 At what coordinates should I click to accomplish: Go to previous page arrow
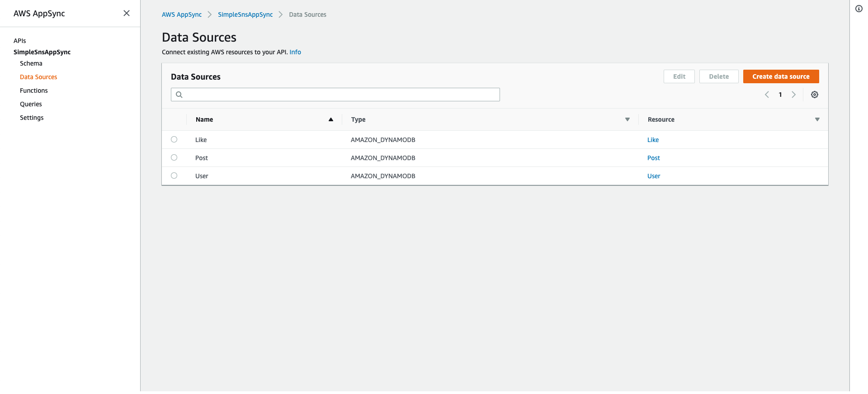[767, 95]
